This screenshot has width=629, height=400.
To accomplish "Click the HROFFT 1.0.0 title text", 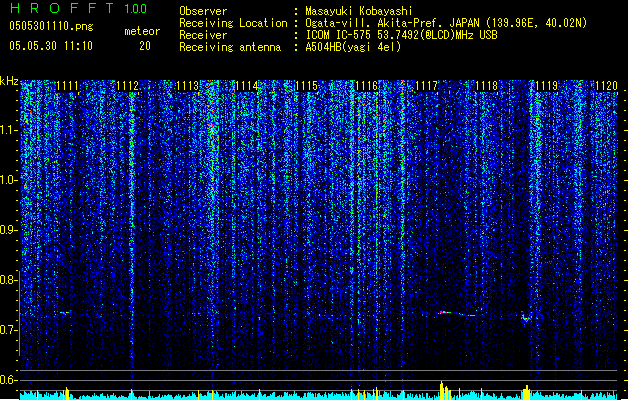I will tap(79, 8).
